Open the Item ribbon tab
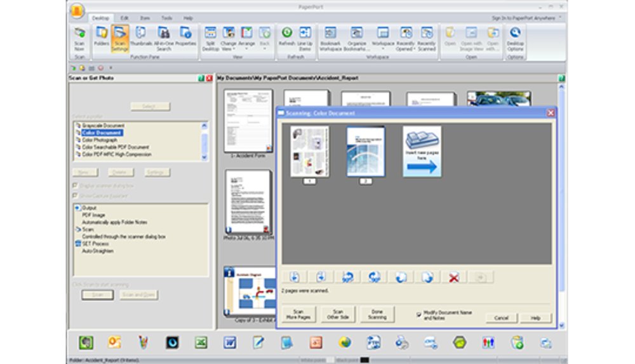 [x=145, y=18]
